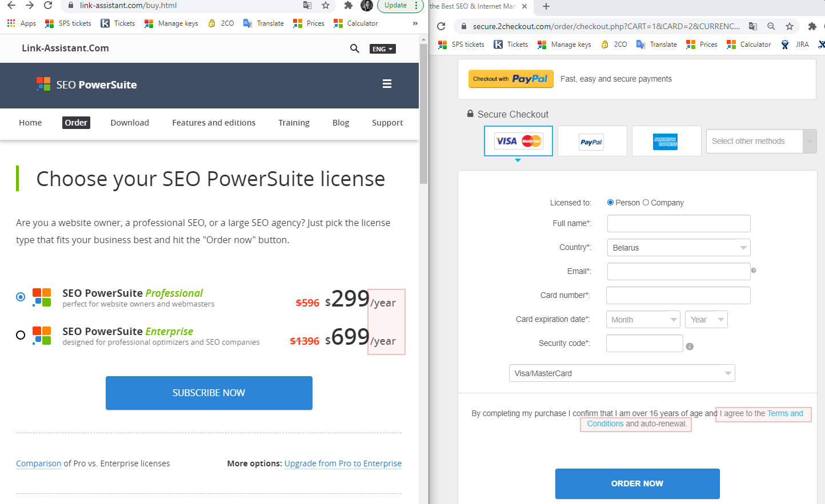Viewport: 825px width, 504px height.
Task: Open the Download menu item
Action: 130,123
